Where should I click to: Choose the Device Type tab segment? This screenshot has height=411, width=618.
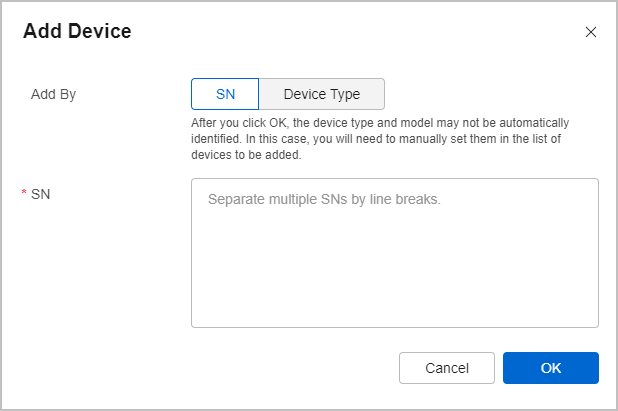point(322,94)
